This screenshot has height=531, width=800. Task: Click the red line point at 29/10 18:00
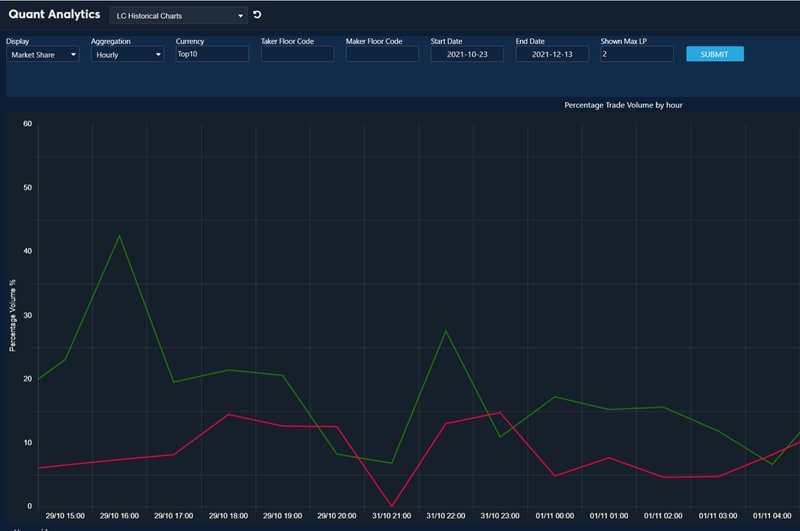[229, 414]
